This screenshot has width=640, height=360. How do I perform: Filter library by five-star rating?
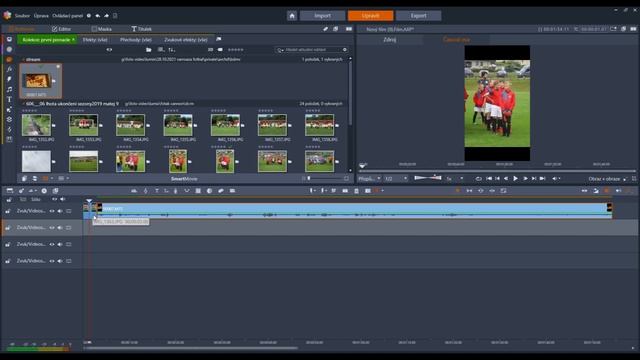236,50
